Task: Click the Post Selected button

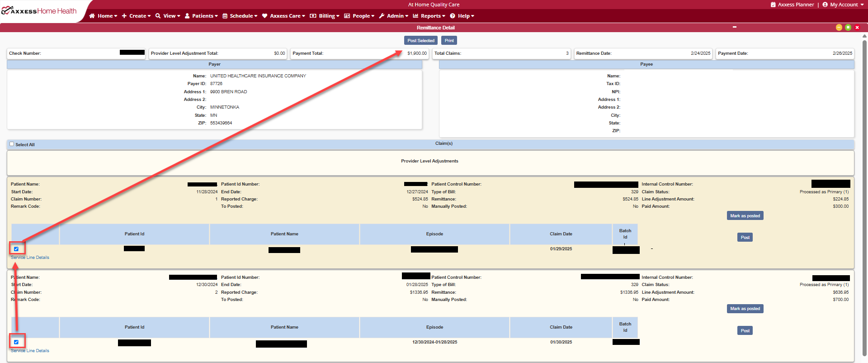Action: tap(421, 40)
